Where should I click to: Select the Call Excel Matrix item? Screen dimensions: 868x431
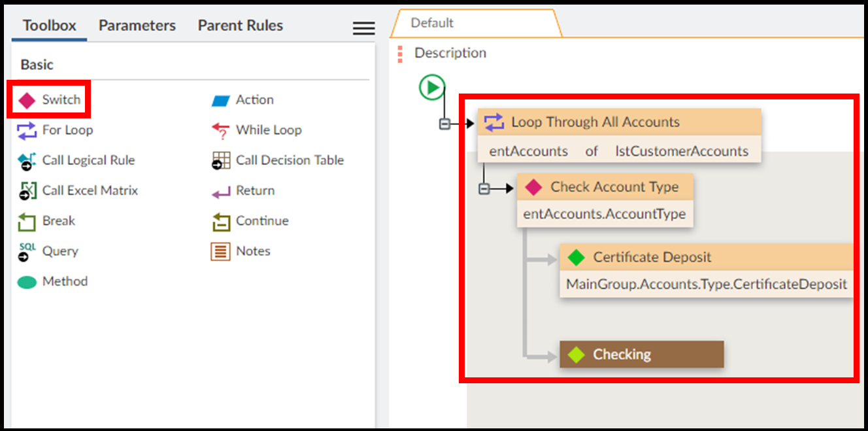click(78, 191)
